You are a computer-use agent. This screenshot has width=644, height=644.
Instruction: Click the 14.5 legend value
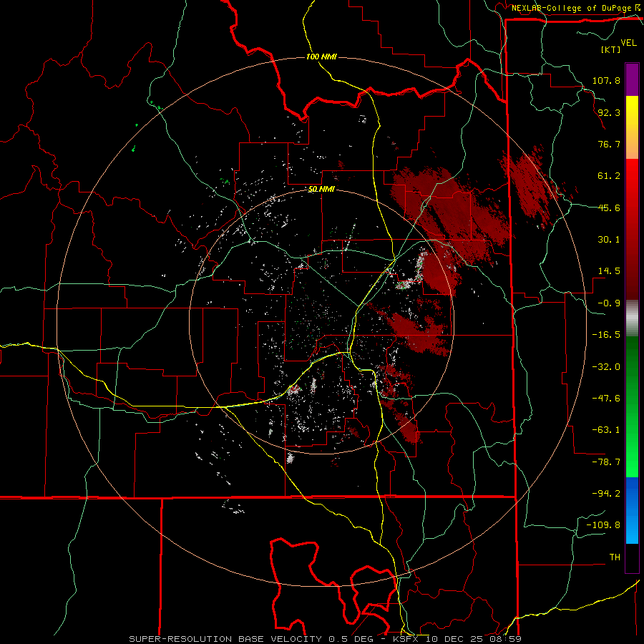pos(609,271)
